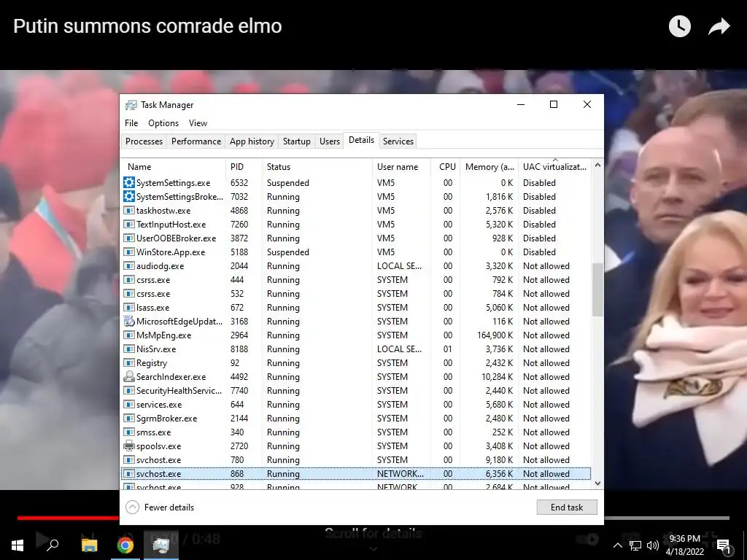Click the NisSrv.exe process icon
This screenshot has width=747, height=560.
tap(128, 349)
